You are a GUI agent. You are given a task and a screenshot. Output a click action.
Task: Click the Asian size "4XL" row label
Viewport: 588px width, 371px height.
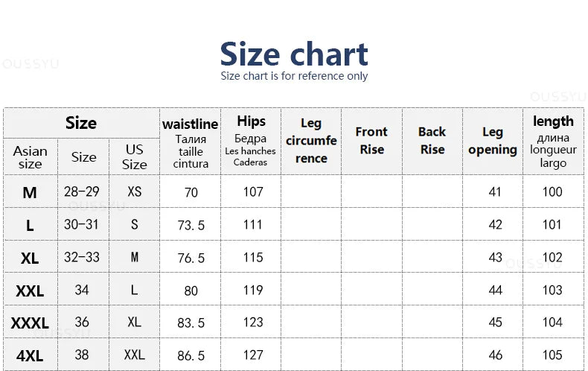[x=30, y=355]
